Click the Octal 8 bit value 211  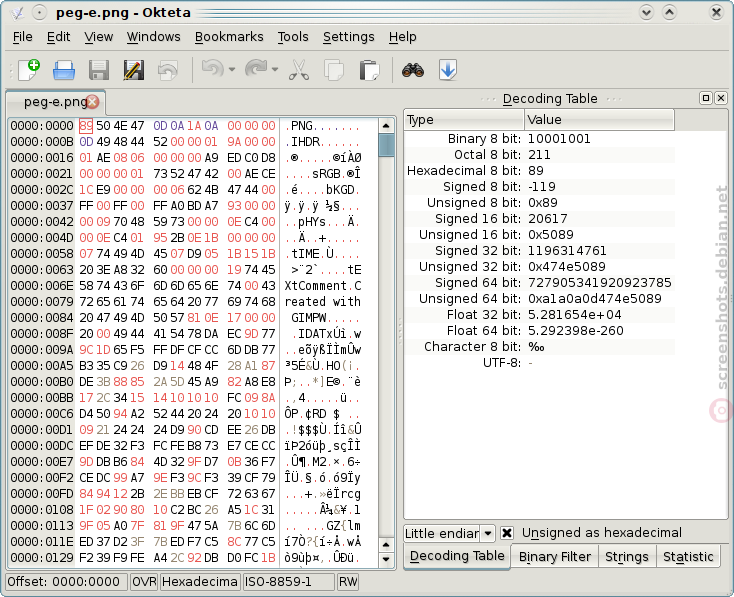(x=539, y=155)
